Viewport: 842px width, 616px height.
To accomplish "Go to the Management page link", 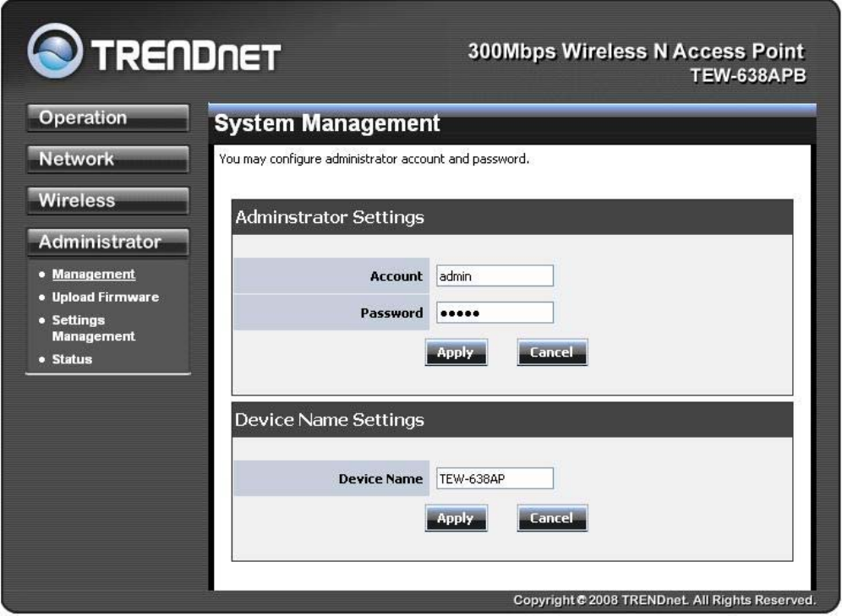I will click(94, 274).
